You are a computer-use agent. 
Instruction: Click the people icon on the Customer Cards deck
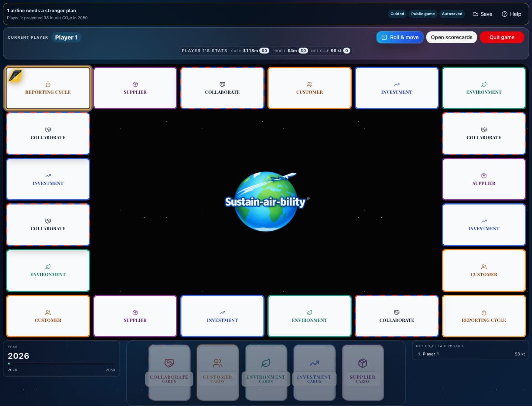pyautogui.click(x=218, y=363)
